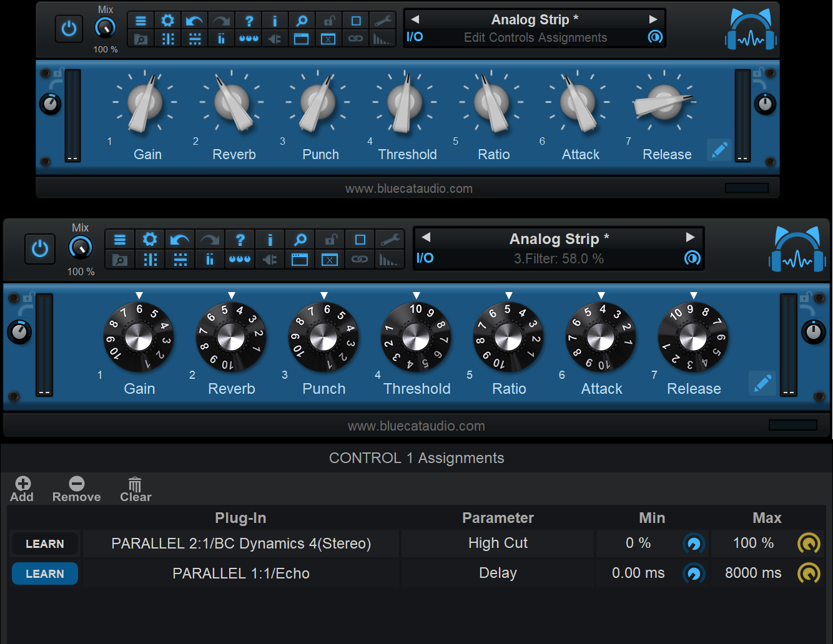Open info 'i' icon in upper plug-in toolbar
This screenshot has height=644, width=833.
pyautogui.click(x=275, y=21)
